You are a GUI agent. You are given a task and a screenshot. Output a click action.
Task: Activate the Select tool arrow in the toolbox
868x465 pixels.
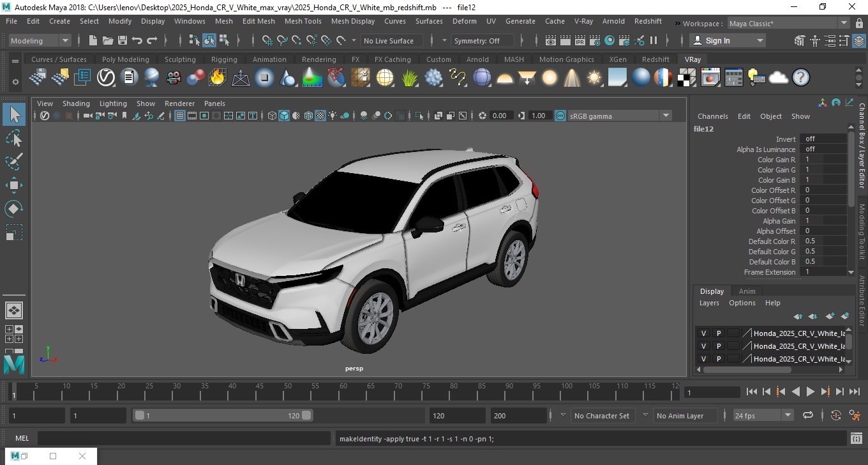pos(14,114)
